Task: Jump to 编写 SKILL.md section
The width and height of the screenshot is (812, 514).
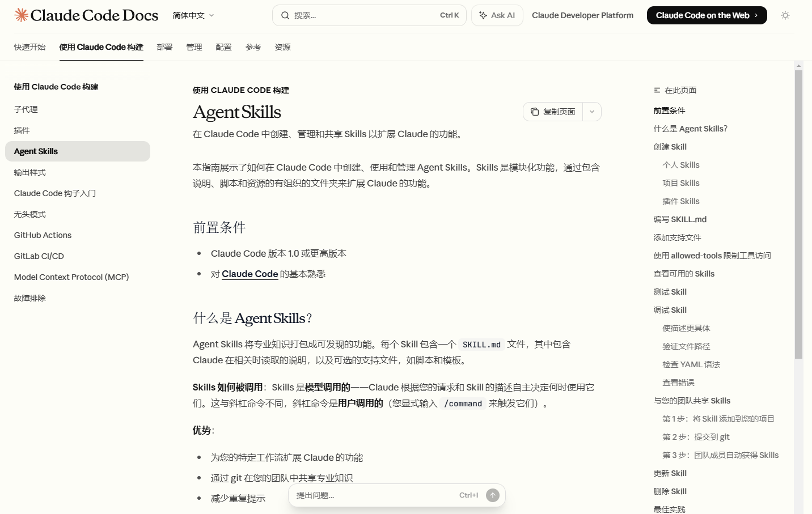Action: pyautogui.click(x=680, y=219)
